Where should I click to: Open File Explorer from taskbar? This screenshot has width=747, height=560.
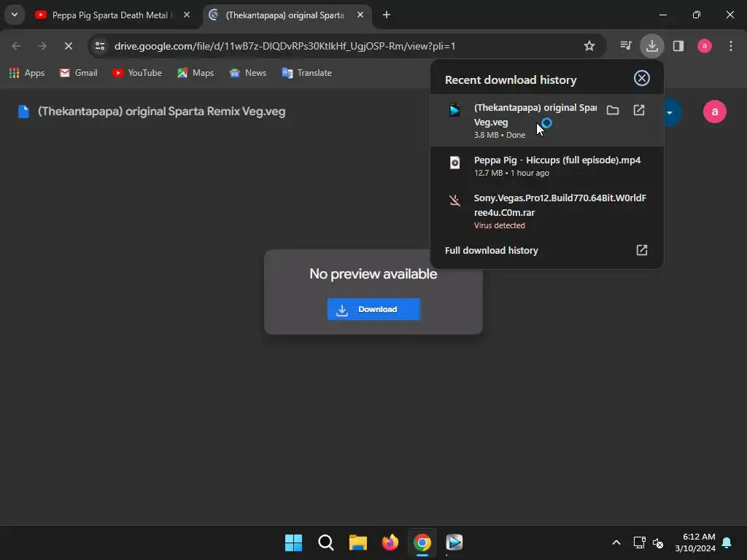357,542
